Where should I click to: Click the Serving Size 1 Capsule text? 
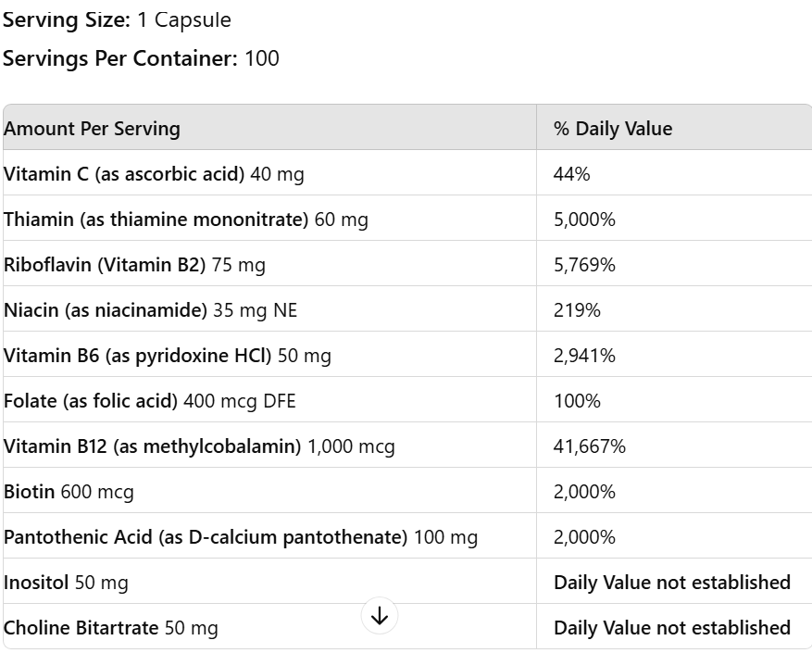pos(117,19)
